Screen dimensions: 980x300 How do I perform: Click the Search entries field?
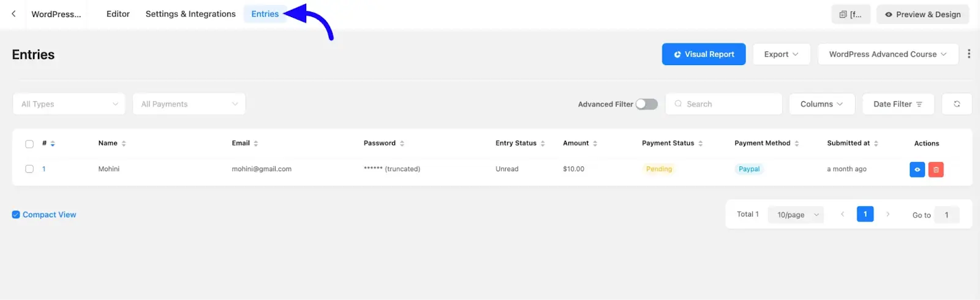pos(729,104)
